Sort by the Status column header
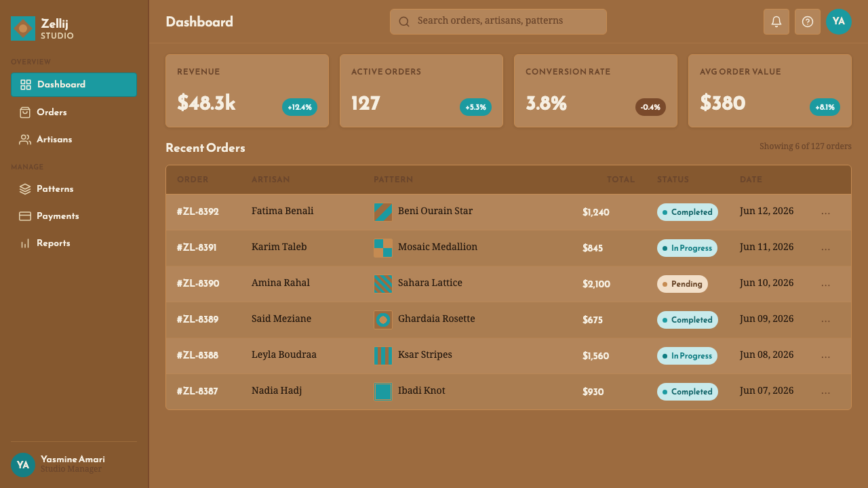Viewport: 868px width, 488px height. (673, 180)
